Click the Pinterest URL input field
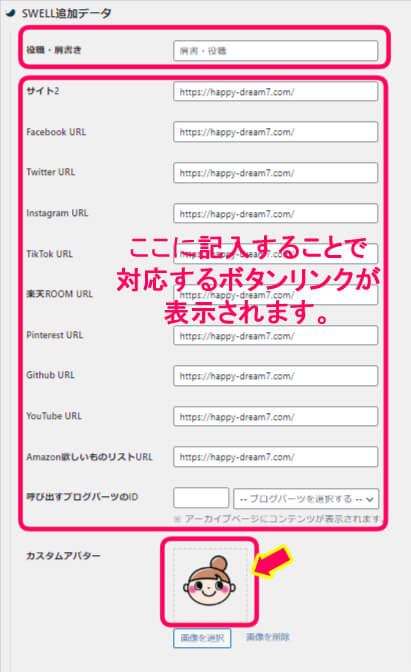 pyautogui.click(x=276, y=336)
